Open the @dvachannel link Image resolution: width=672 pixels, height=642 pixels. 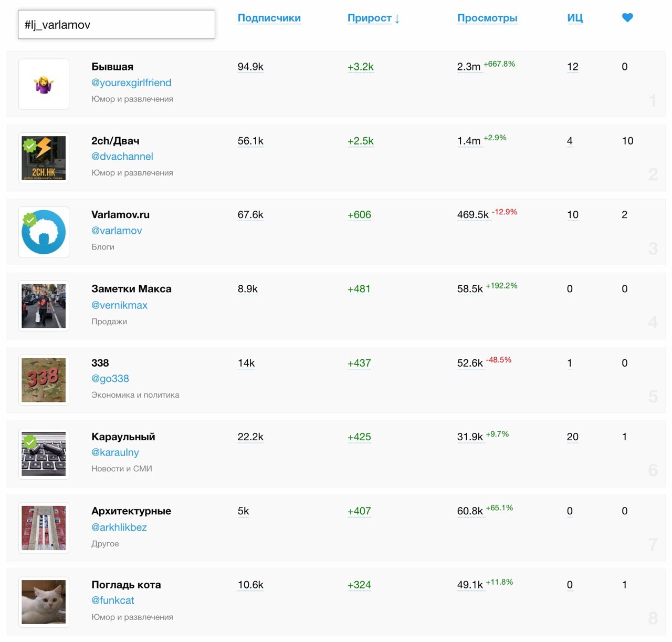click(122, 156)
